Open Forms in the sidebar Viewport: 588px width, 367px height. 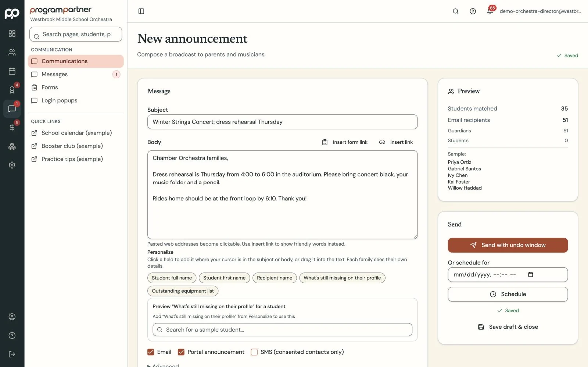coord(76,88)
